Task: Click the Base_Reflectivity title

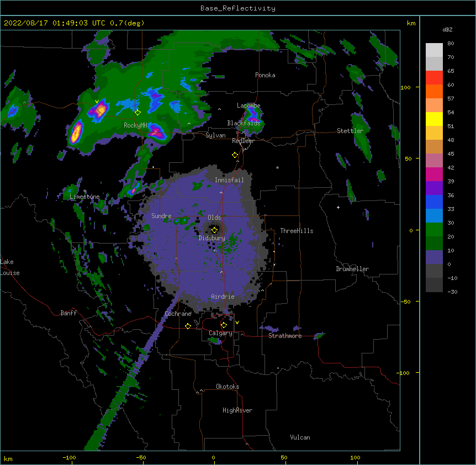Action: pos(238,8)
